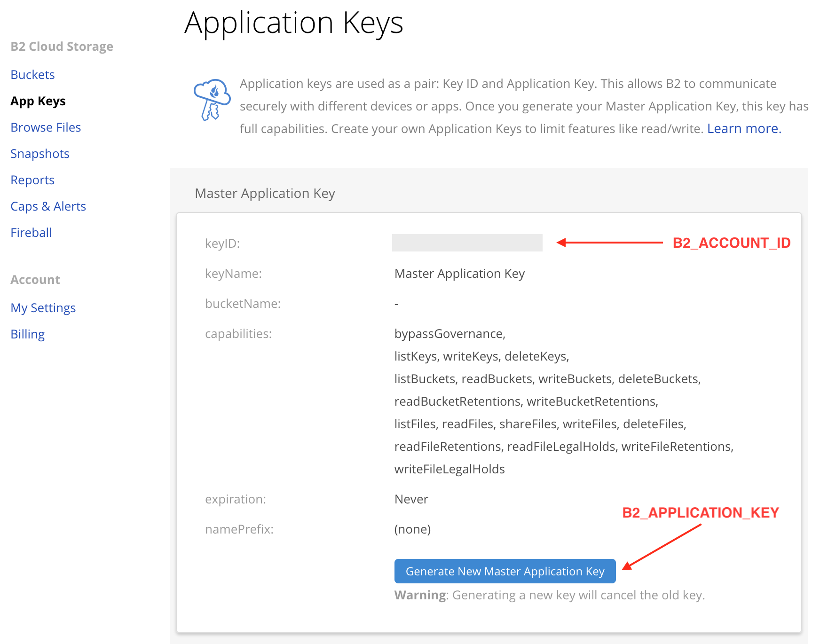Select the bypassGovernance capability text

pos(450,334)
